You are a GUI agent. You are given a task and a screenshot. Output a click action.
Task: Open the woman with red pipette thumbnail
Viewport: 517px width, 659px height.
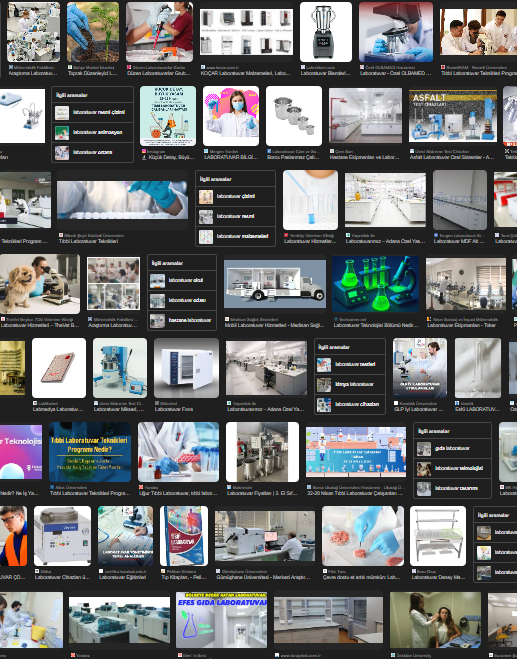click(x=159, y=32)
